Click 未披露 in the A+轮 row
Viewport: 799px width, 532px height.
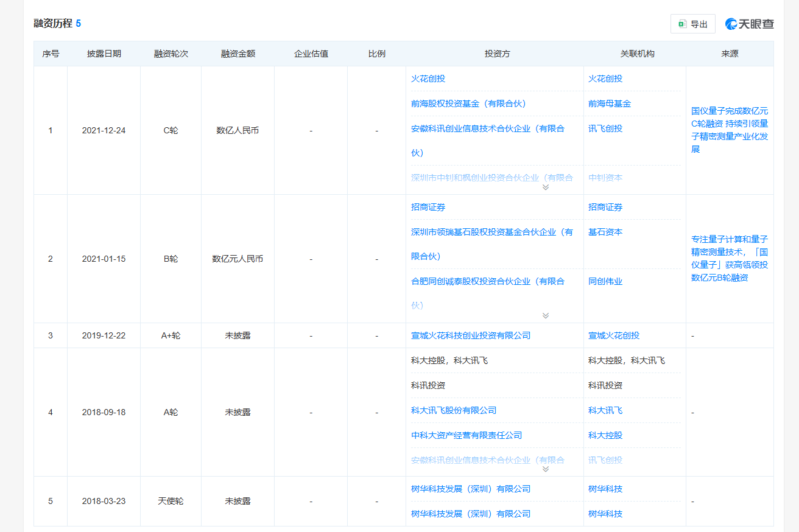tap(238, 335)
